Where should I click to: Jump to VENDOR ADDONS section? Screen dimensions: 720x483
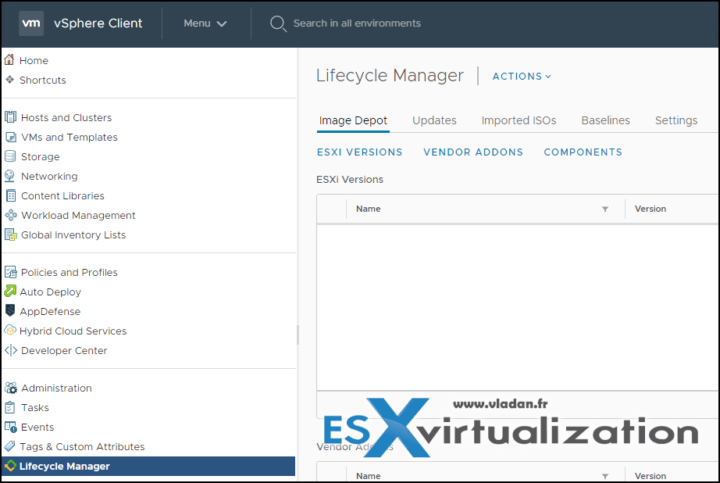pos(473,152)
